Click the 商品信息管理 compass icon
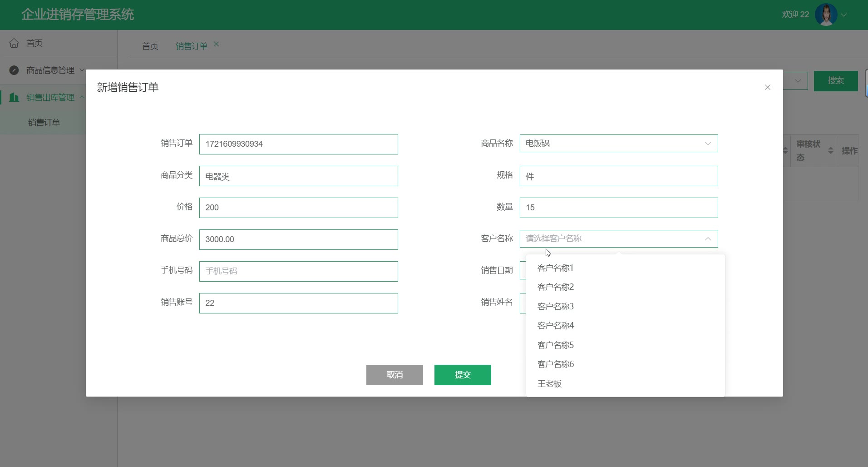 [x=14, y=70]
